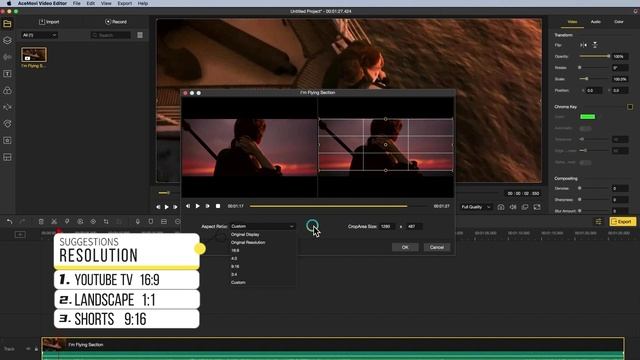The image size is (640, 360).
Task: Click the fullscreen icon below the main preview
Action: (537, 207)
